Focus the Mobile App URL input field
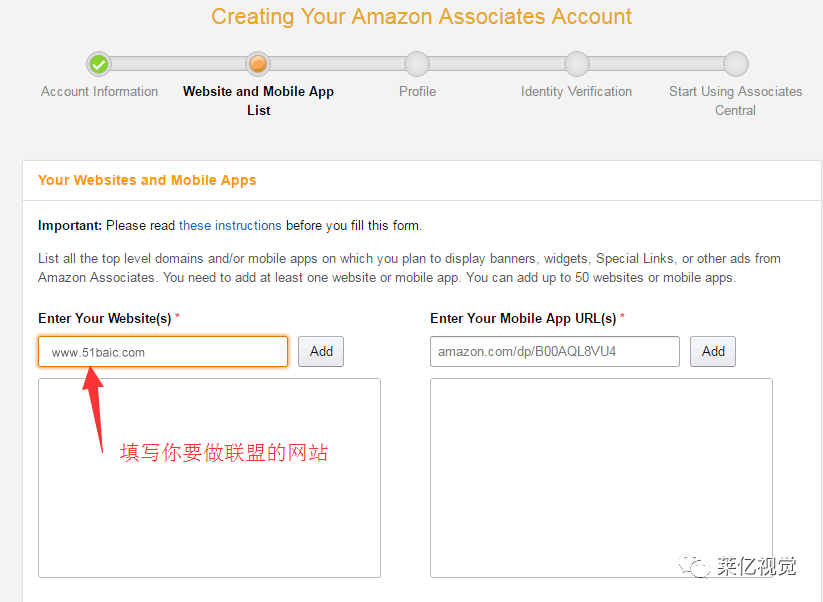Screen dimensions: 823x602 point(555,352)
